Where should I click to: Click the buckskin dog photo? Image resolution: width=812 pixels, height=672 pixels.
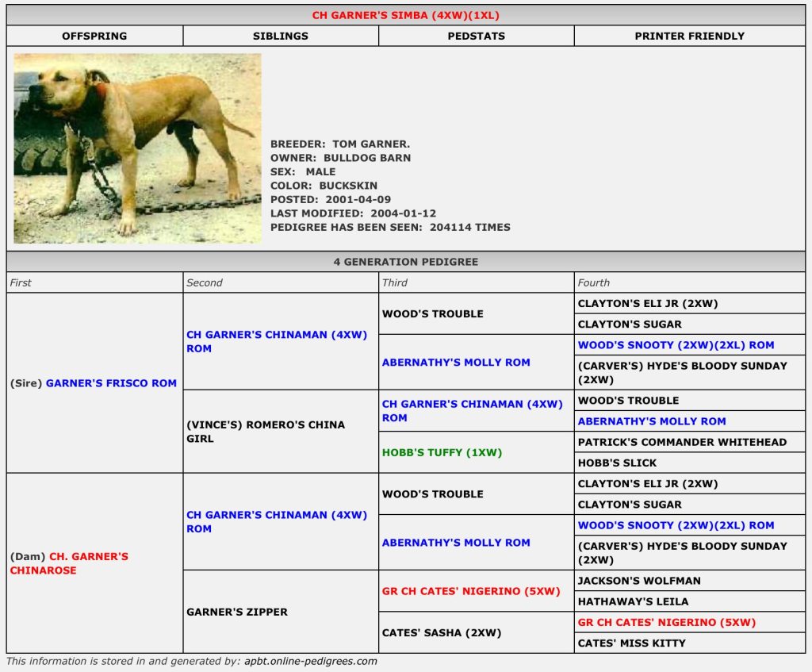(137, 148)
